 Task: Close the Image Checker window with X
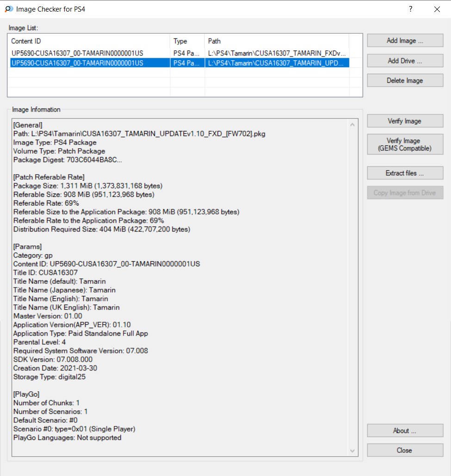[x=437, y=9]
